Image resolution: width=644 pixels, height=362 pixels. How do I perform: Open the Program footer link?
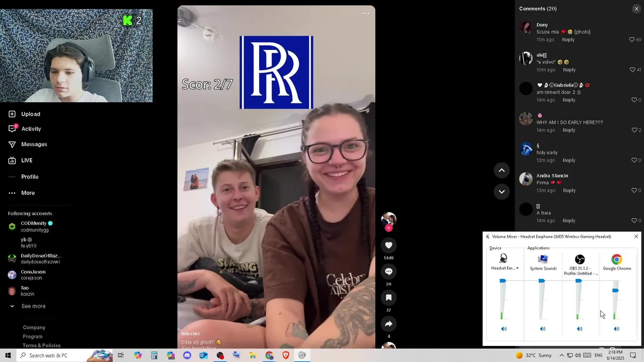(x=33, y=337)
